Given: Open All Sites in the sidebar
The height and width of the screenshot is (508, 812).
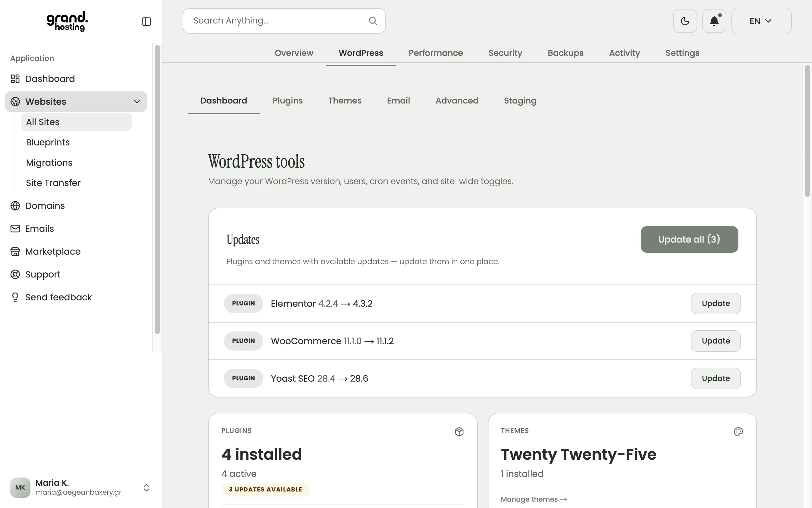Looking at the screenshot, I should pyautogui.click(x=76, y=122).
